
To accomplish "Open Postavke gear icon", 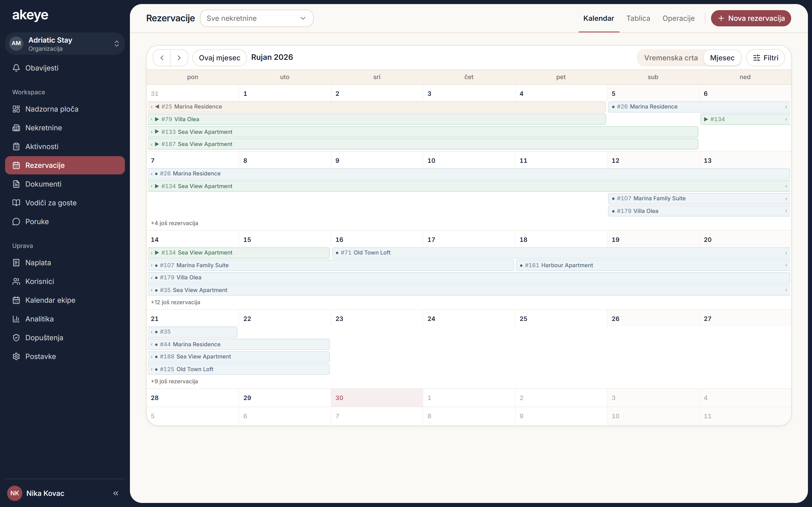I will (16, 356).
